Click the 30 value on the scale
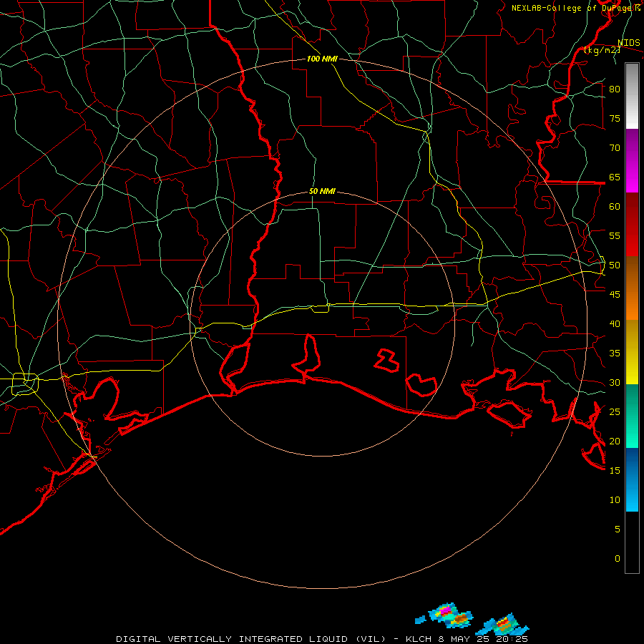The width and height of the screenshot is (644, 644). click(615, 382)
